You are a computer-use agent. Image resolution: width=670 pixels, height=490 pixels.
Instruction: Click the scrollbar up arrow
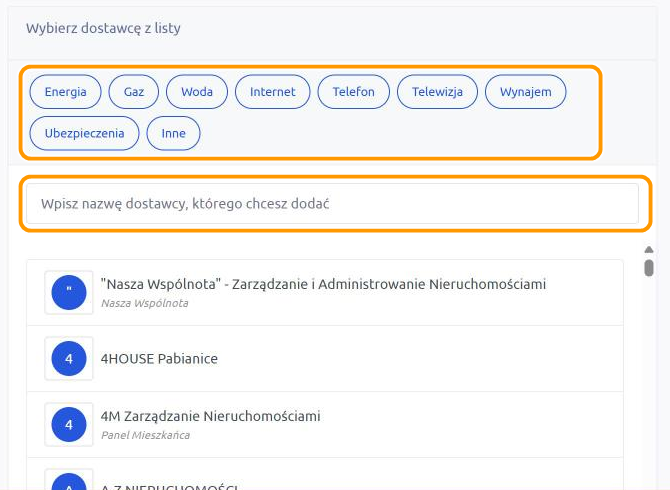pyautogui.click(x=649, y=249)
